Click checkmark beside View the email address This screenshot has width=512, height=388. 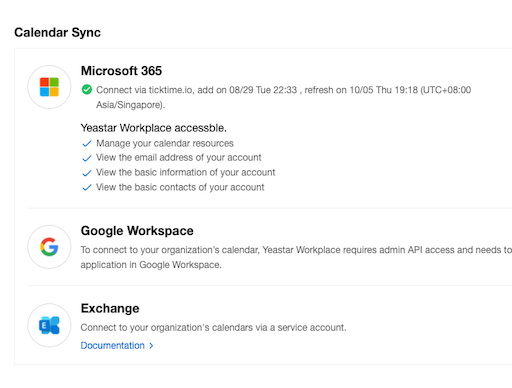[x=87, y=158]
